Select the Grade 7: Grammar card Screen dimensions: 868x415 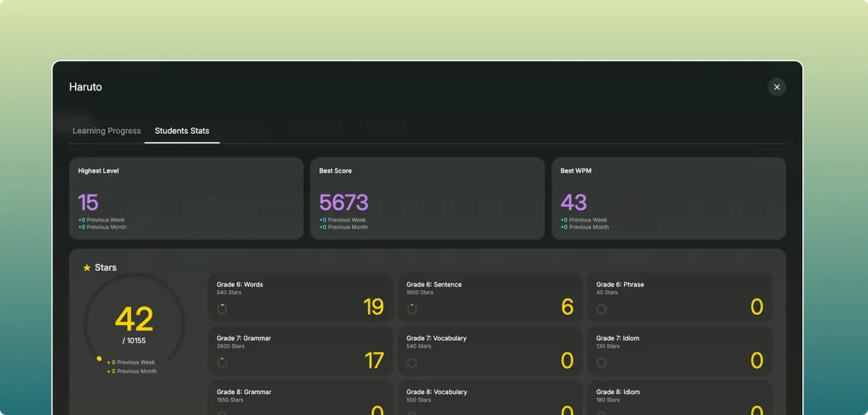pyautogui.click(x=299, y=351)
